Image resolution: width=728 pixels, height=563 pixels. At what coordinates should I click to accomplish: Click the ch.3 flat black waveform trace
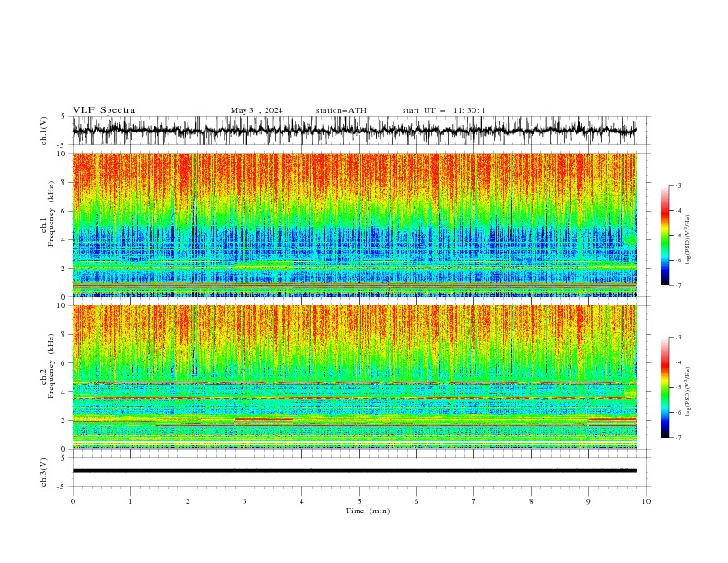tap(354, 471)
